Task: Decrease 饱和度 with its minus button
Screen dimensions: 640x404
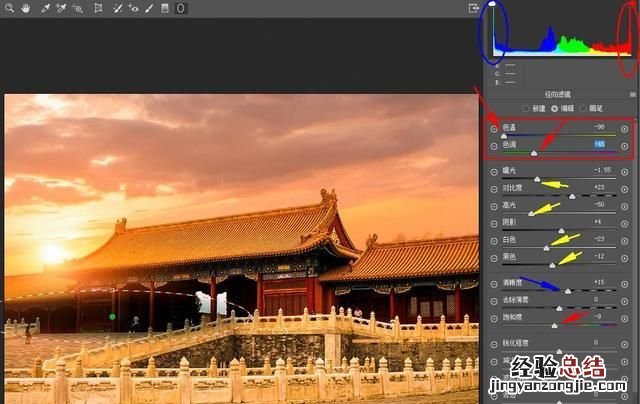Action: pyautogui.click(x=494, y=318)
